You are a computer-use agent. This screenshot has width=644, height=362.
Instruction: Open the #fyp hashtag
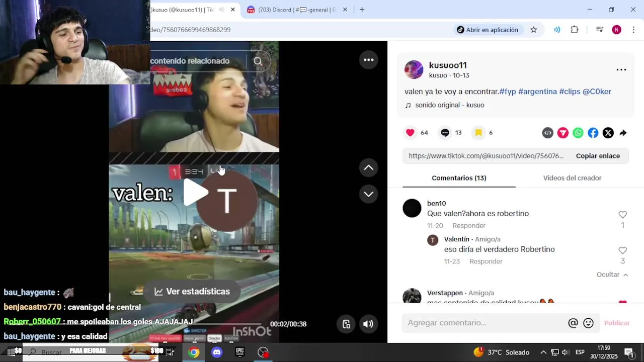coord(508,92)
